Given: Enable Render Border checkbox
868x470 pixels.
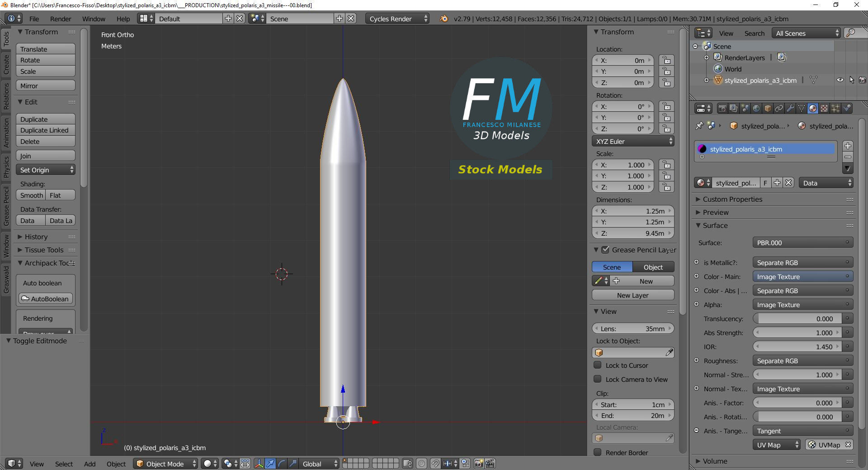Looking at the screenshot, I should point(598,452).
